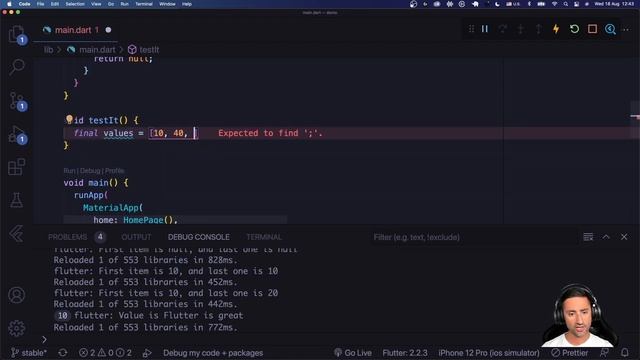Click the debug launch icon in status bar

147,353
